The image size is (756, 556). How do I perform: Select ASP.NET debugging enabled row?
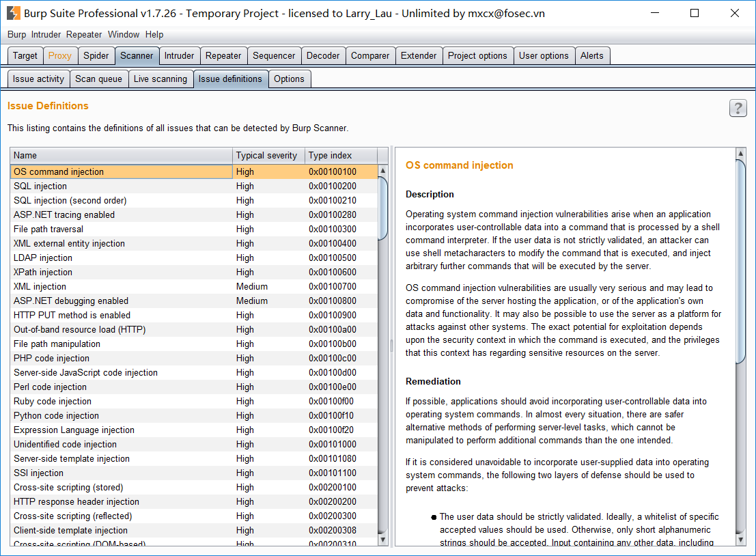click(x=194, y=301)
